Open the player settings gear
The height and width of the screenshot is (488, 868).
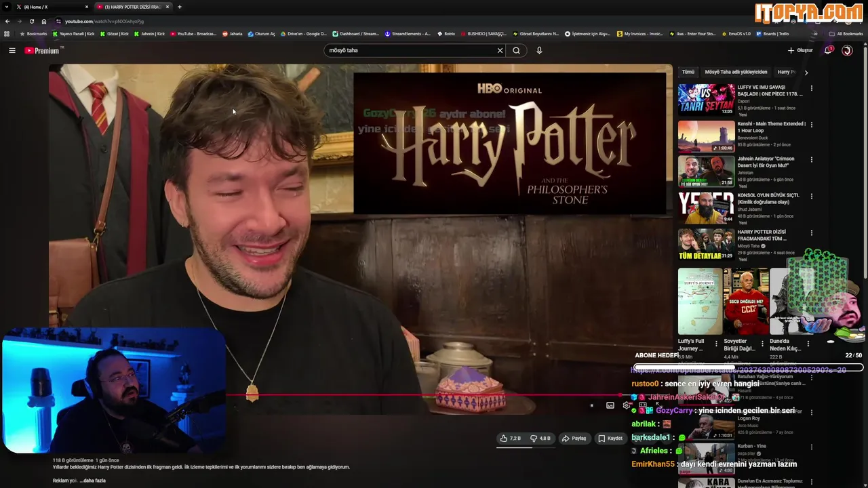point(627,405)
